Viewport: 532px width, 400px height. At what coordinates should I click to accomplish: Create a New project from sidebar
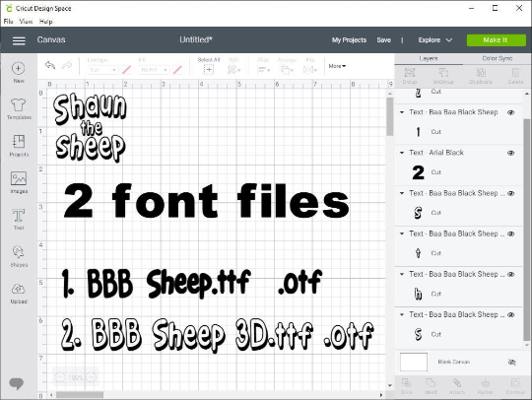19,72
